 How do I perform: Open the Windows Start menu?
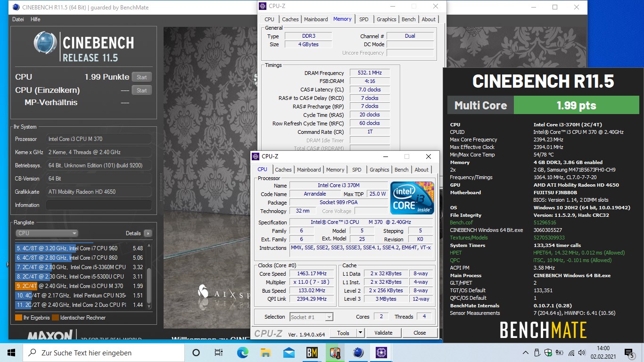(11, 353)
